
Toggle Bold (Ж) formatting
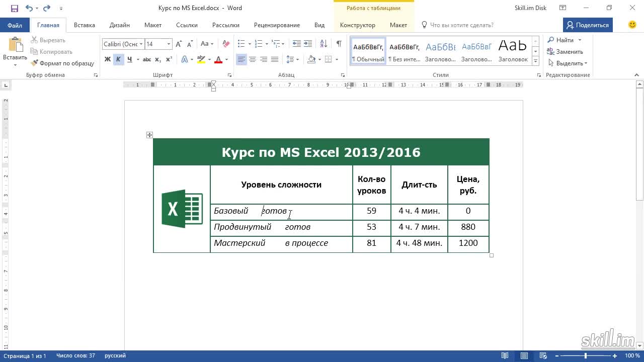tap(107, 59)
